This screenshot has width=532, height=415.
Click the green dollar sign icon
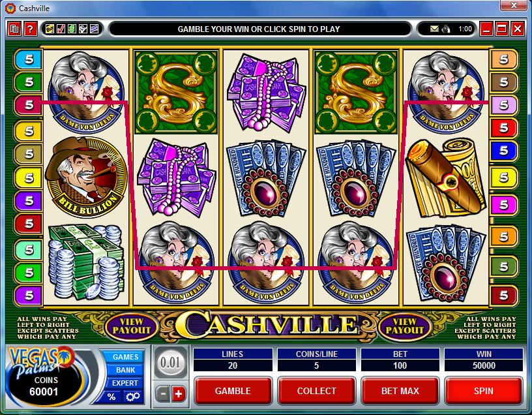coord(72,29)
